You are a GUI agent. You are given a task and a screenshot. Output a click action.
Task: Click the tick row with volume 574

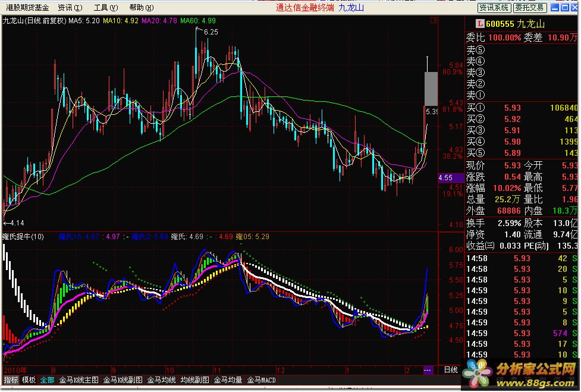pyautogui.click(x=522, y=333)
